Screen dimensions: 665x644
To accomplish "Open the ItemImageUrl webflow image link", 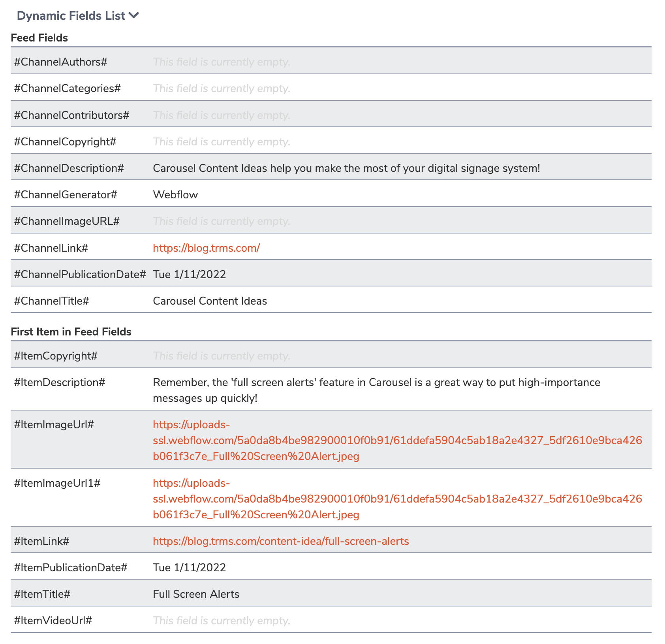I will (x=397, y=441).
